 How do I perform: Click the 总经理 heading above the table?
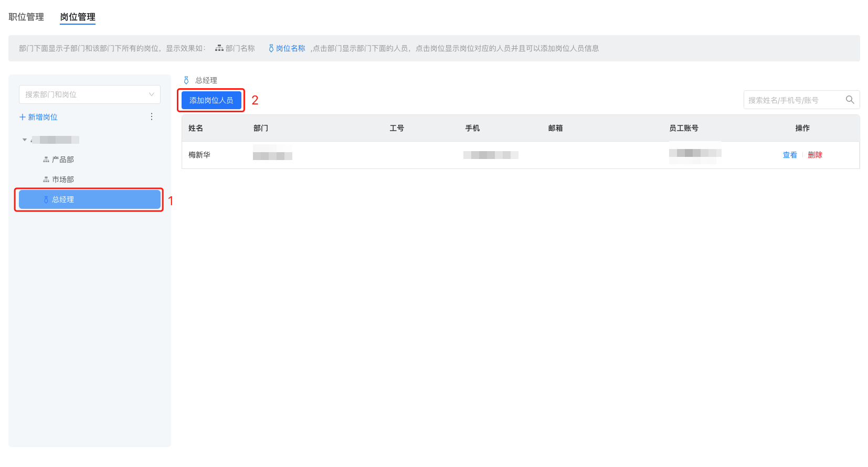coord(206,80)
